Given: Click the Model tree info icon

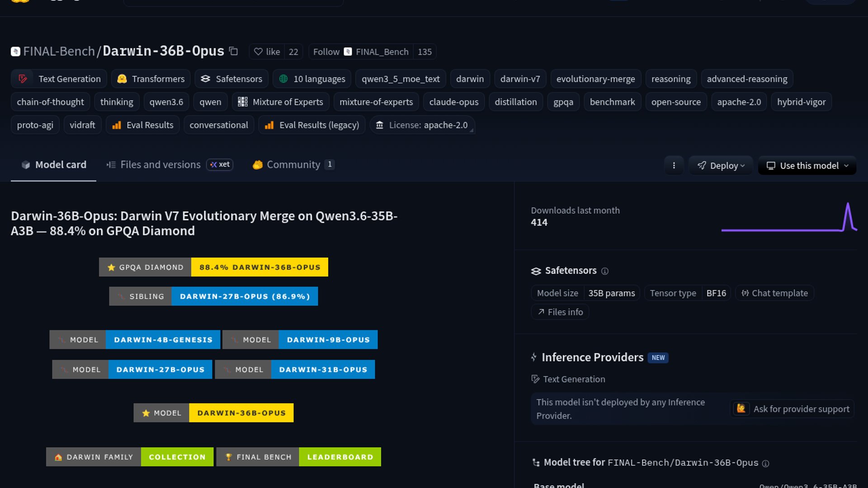Looking at the screenshot, I should 765,463.
